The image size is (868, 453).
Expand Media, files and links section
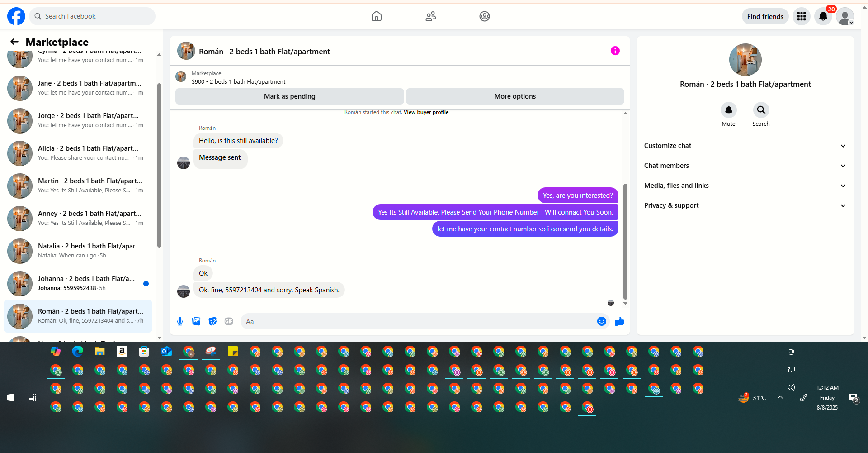pos(745,186)
